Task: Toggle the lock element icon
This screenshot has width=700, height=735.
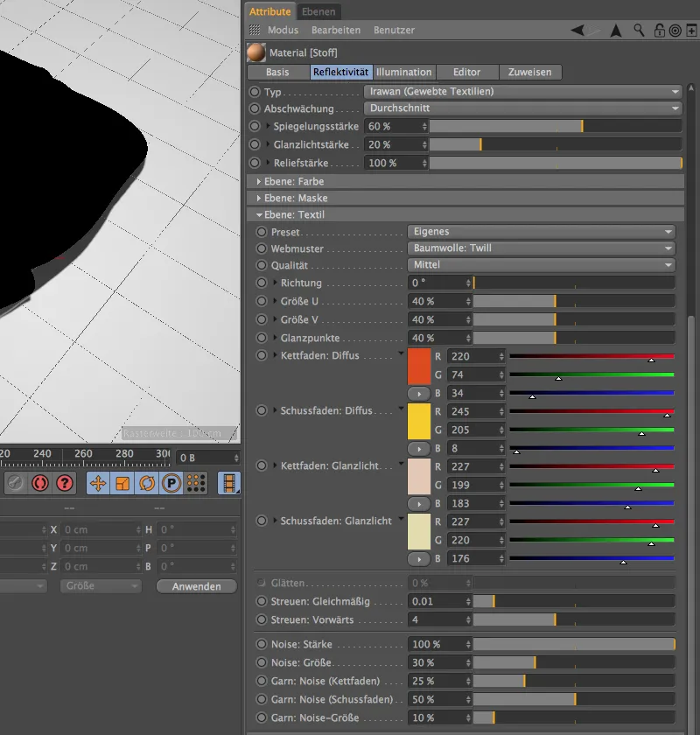Action: (x=659, y=31)
